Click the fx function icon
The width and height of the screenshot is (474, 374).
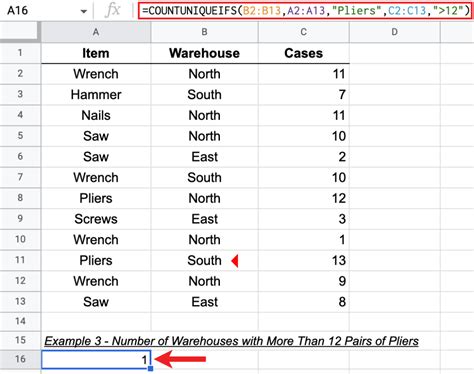click(113, 11)
